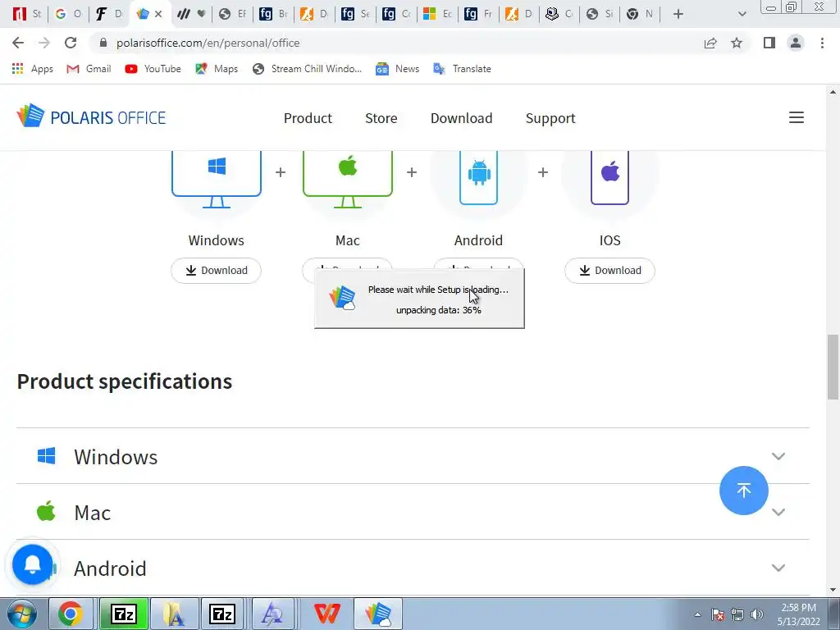Open a new browser tab
Viewport: 840px width, 630px height.
(x=678, y=14)
